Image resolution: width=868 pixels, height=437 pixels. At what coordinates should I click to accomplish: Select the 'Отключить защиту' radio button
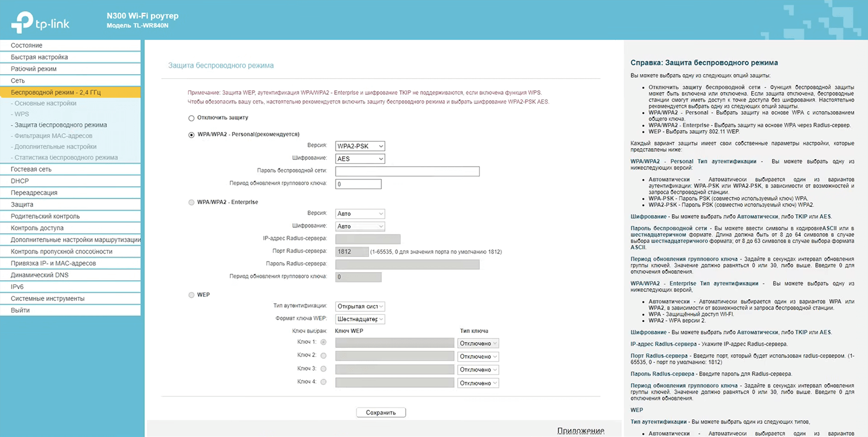tap(192, 117)
